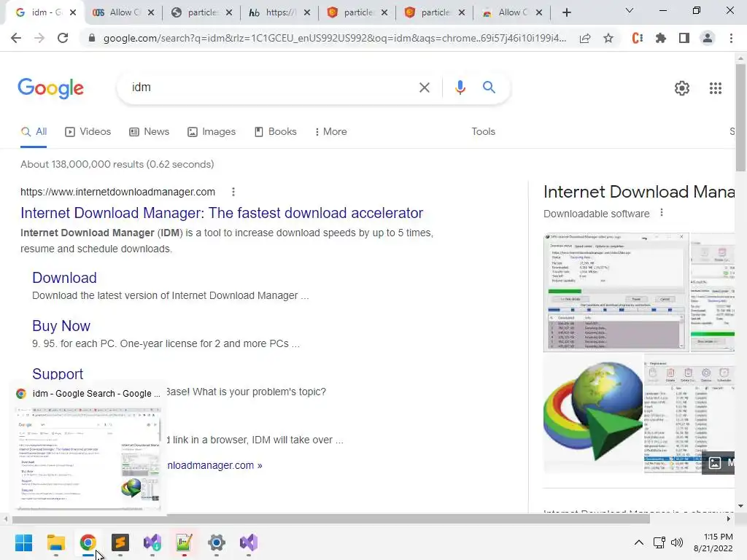Screen dimensions: 747x560
Task: Open the network icon in system tray
Action: point(659,542)
